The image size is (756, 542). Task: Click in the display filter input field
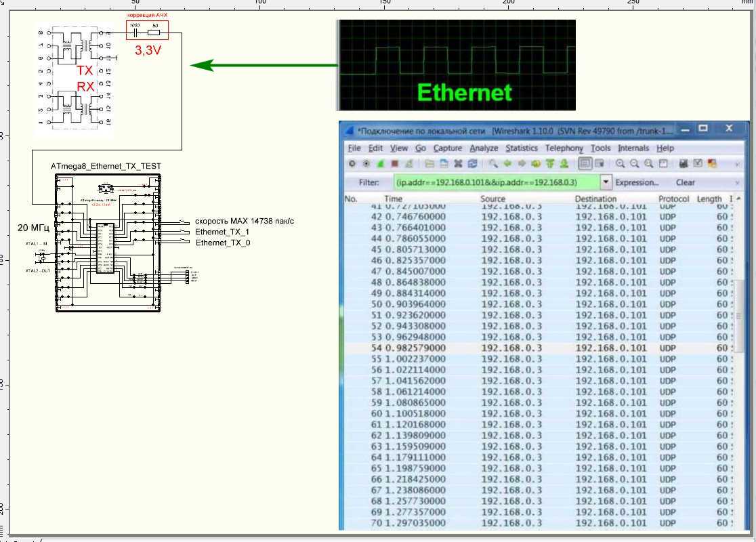pyautogui.click(x=495, y=182)
